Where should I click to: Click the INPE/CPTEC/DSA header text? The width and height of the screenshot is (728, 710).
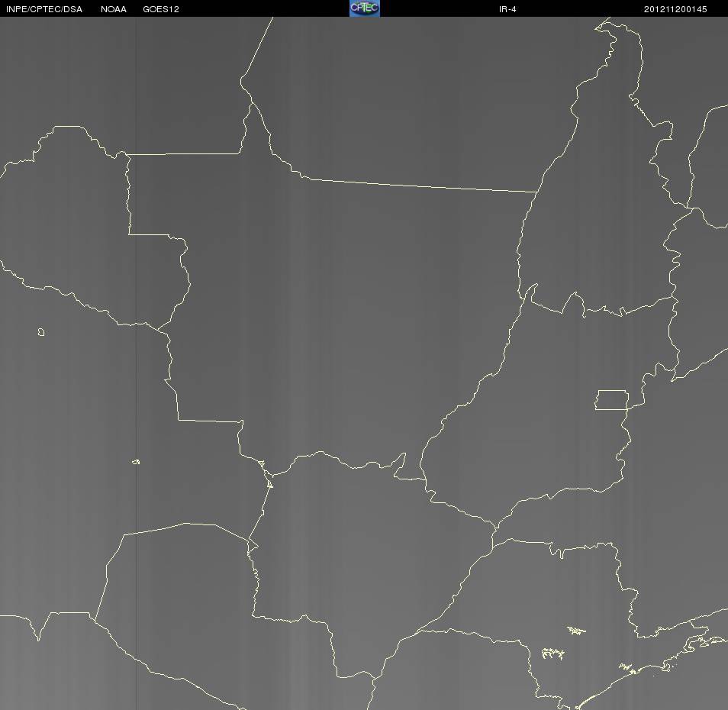point(44,9)
